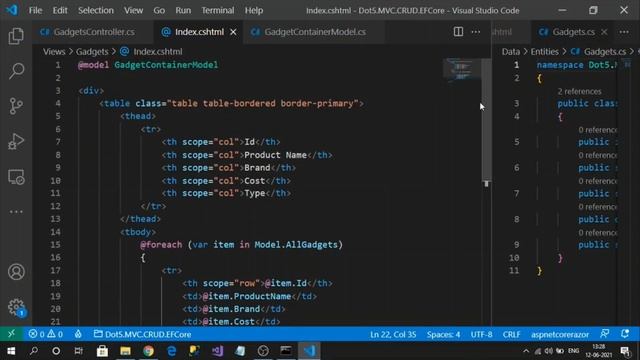Image resolution: width=640 pixels, height=360 pixels.
Task: Click on Model.AllGadgets in foreach line
Action: click(x=296, y=244)
